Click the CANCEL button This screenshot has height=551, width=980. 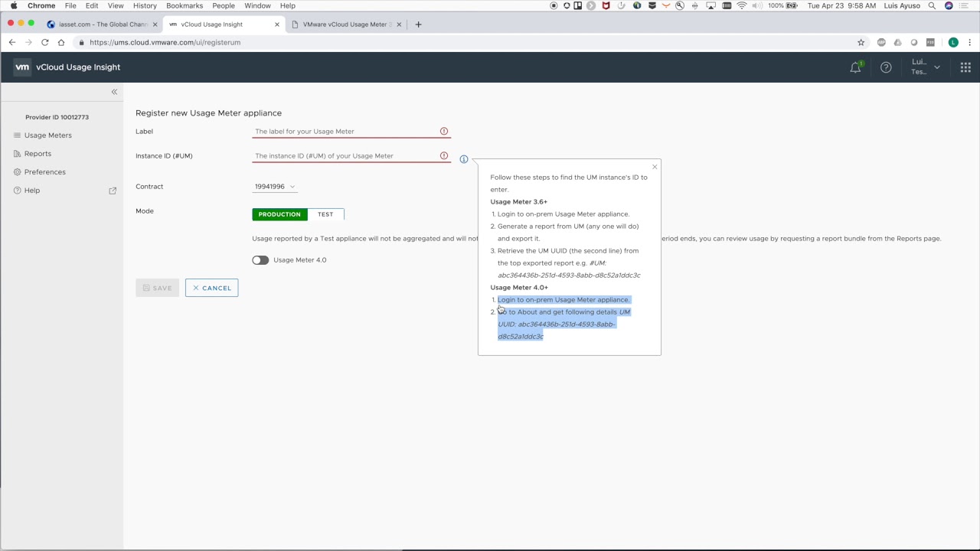(211, 288)
